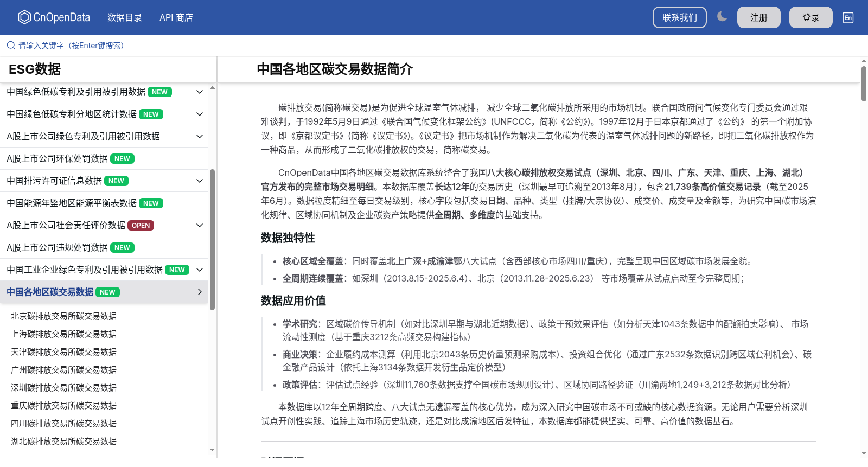Image resolution: width=868 pixels, height=467 pixels.
Task: Click NEW badge on 中国排污许可证信息数据
Action: pyautogui.click(x=116, y=181)
